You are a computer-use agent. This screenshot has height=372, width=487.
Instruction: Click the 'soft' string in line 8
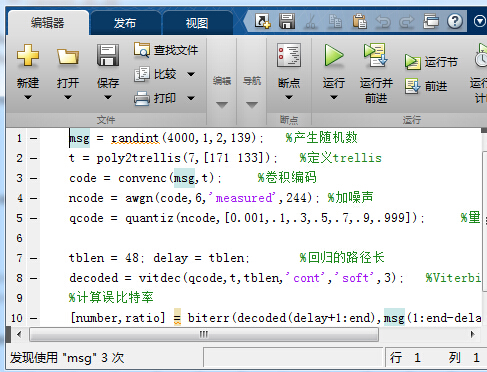point(356,278)
